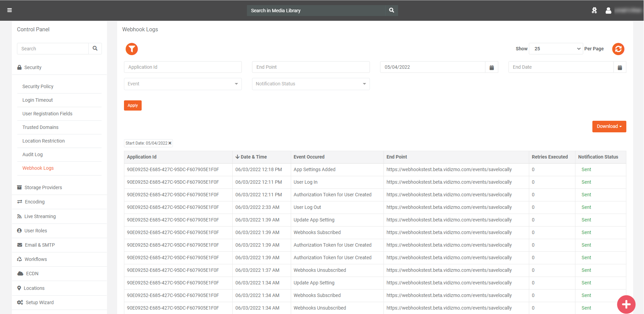The image size is (644, 314).
Task: Expand the Event dropdown
Action: pos(183,84)
